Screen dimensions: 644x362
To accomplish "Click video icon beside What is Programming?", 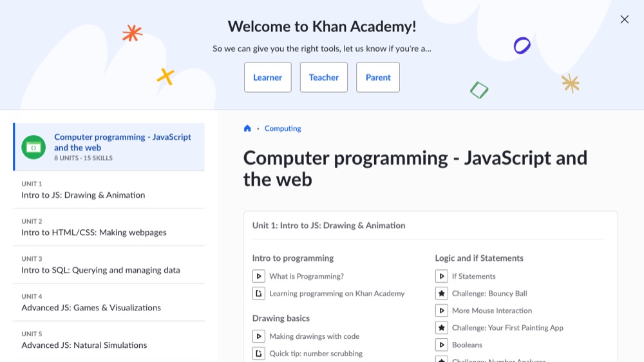I will click(259, 276).
